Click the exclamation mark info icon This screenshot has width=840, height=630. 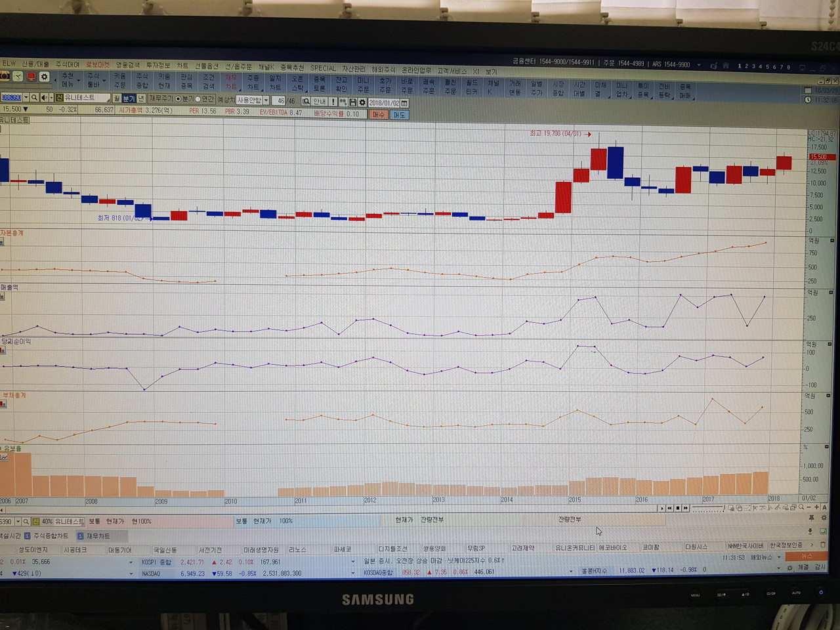click(333, 102)
